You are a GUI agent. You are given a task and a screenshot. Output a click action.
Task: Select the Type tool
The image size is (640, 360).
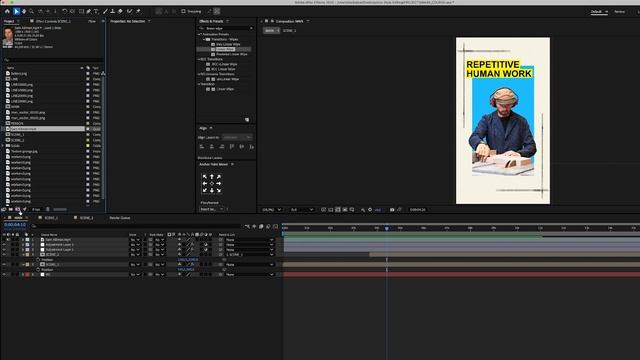pos(96,11)
